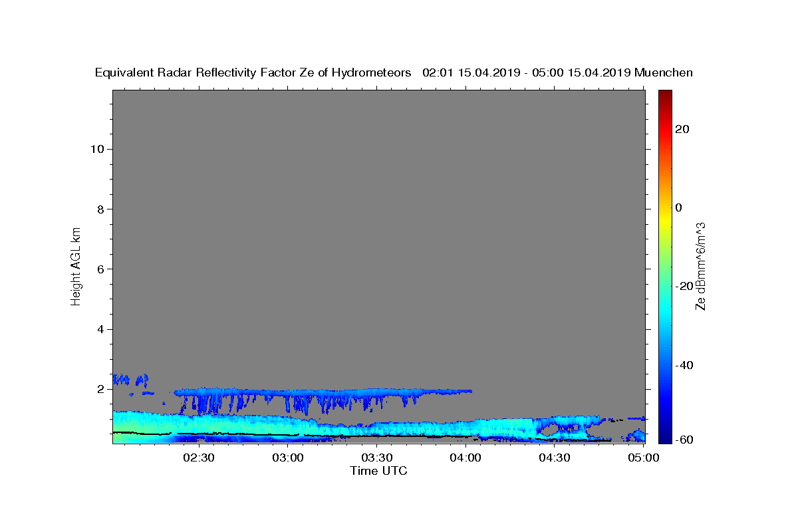
Task: Click the cyan low cloud band near 03:00
Action: [288, 426]
